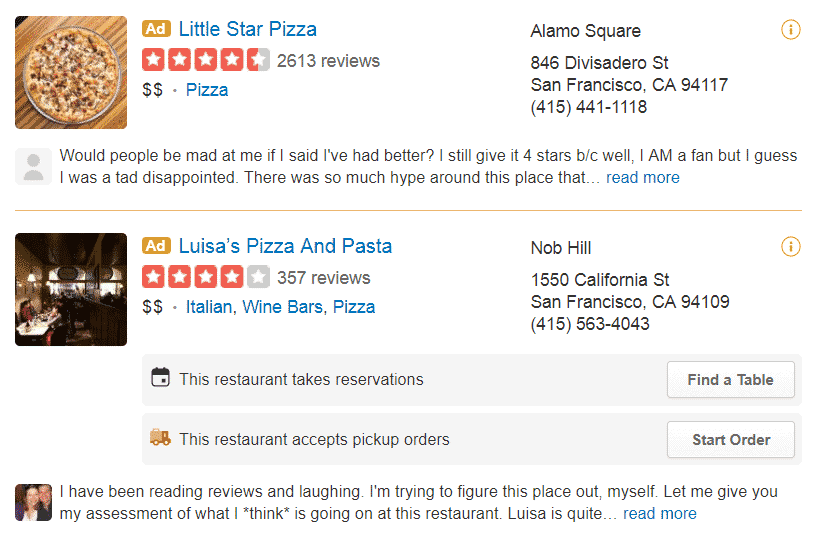Click the info icon beside Nob Hill
The height and width of the screenshot is (541, 825).
(790, 246)
